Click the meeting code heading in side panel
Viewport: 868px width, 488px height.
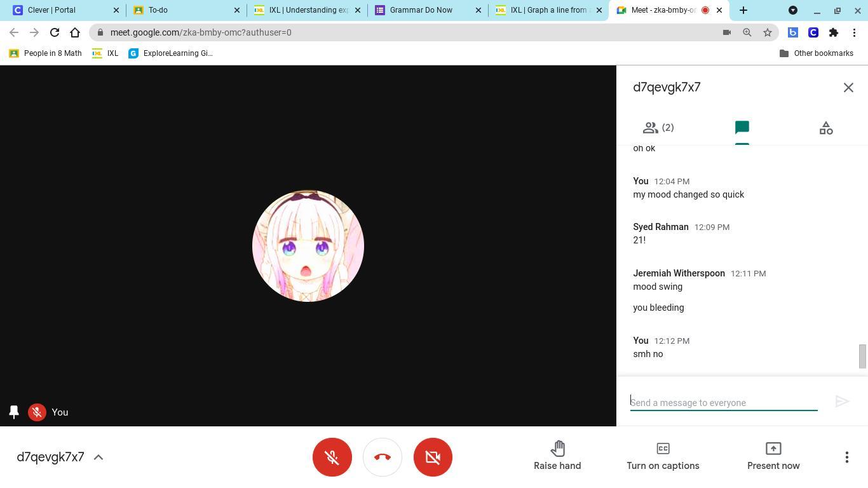pyautogui.click(x=667, y=87)
